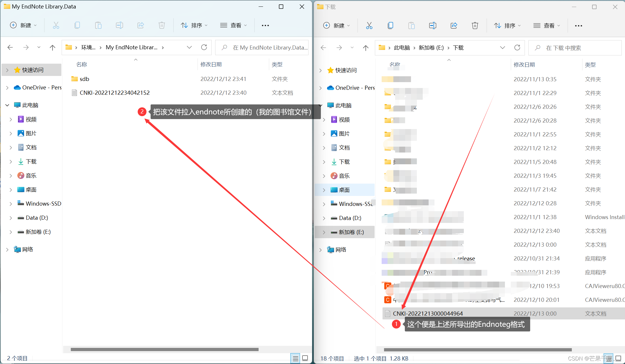
Task: Click the 新建 button in the EndNote window
Action: [x=23, y=26]
